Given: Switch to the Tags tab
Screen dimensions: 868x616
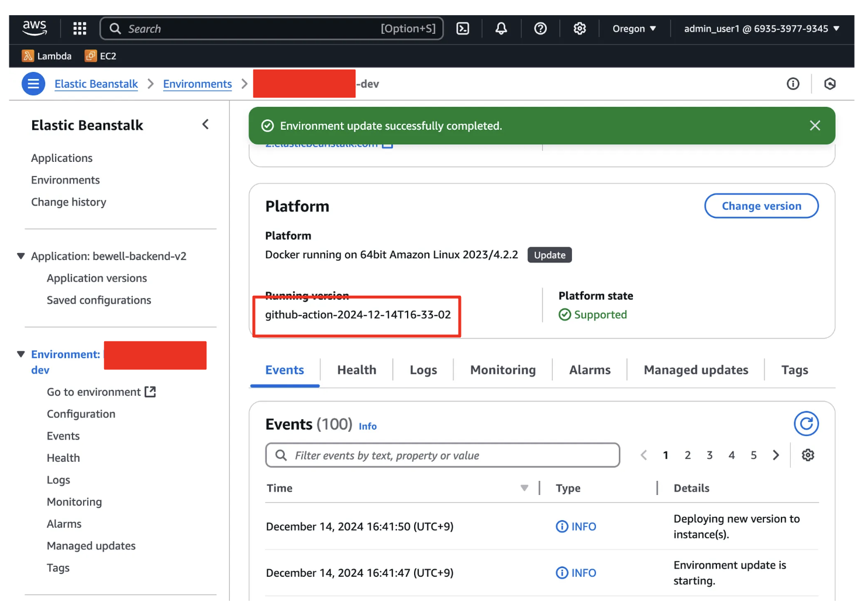Looking at the screenshot, I should coord(795,370).
